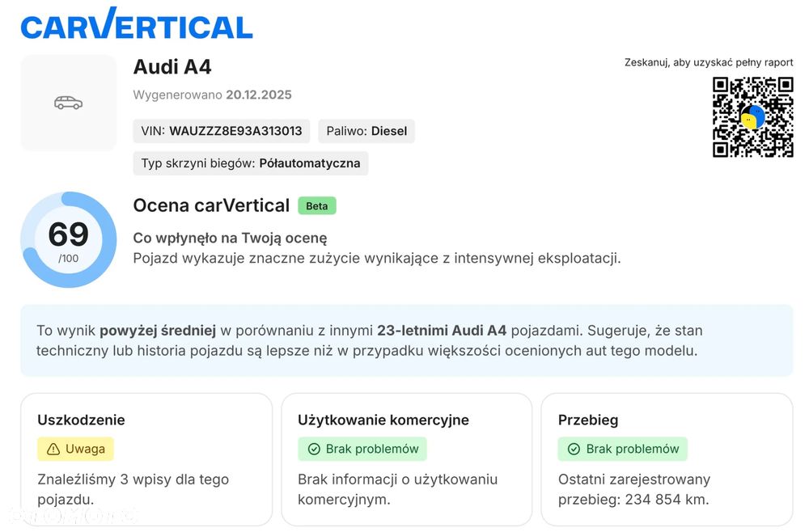
Task: Click the checkmark icon in Przebieg card
Action: click(574, 449)
